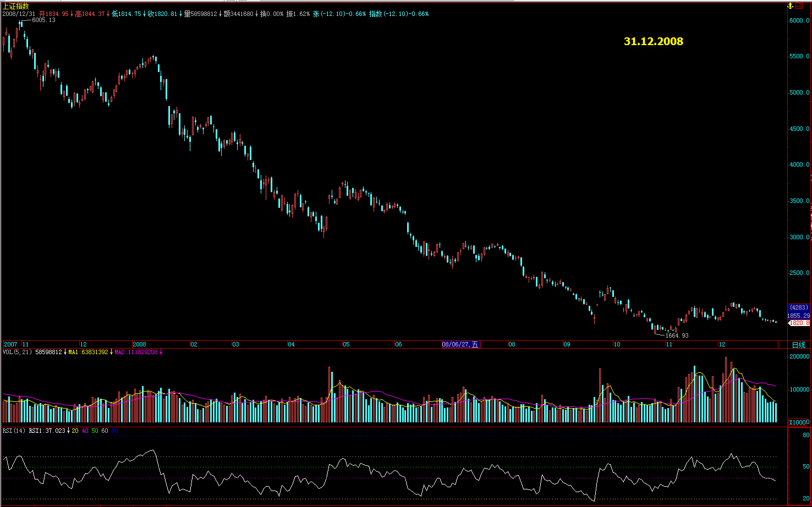This screenshot has width=812, height=507.
Task: Click the 200000 volume axis label
Action: coord(799,356)
